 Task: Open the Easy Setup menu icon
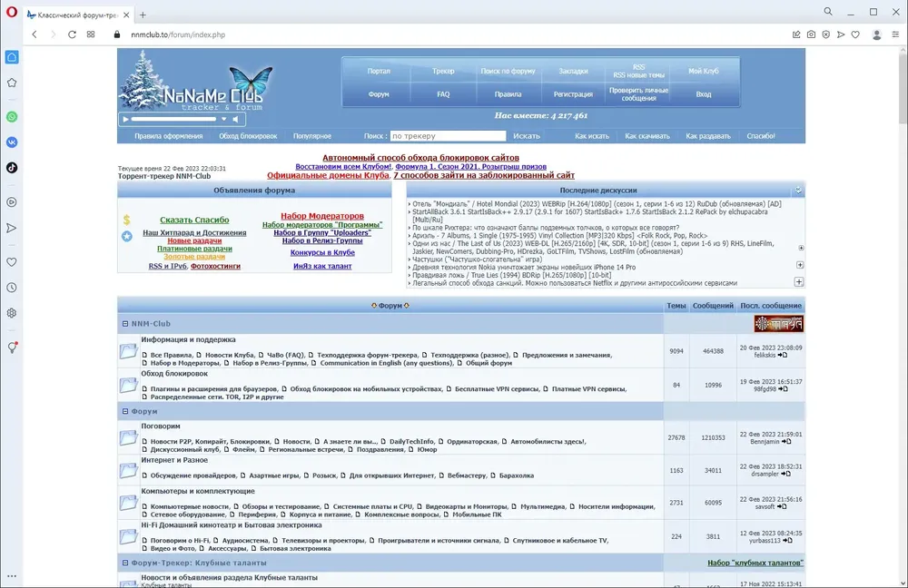pyautogui.click(x=898, y=34)
